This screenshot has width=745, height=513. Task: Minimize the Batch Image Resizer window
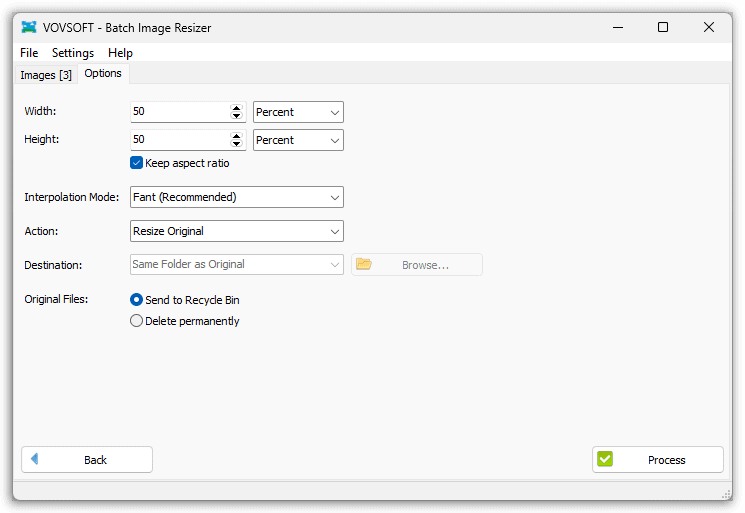tap(618, 28)
